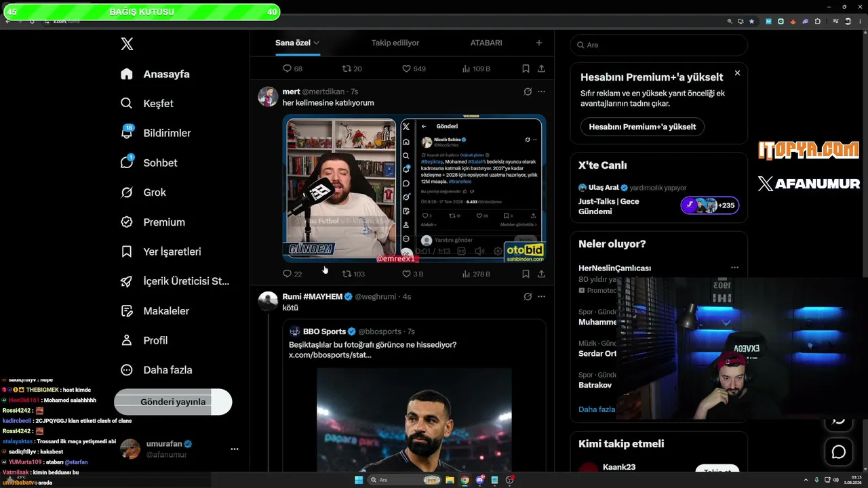Screen dimensions: 868x488
Task: Click the taskbar Ara search box
Action: 404,480
